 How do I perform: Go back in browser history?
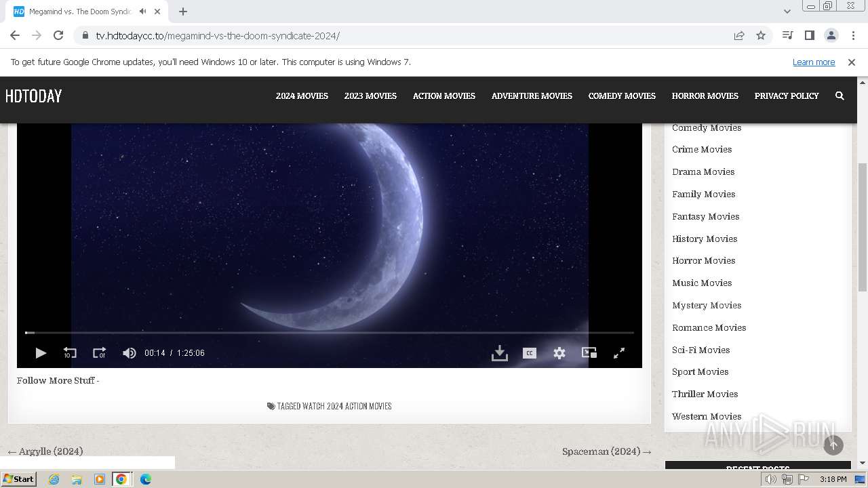pos(15,35)
